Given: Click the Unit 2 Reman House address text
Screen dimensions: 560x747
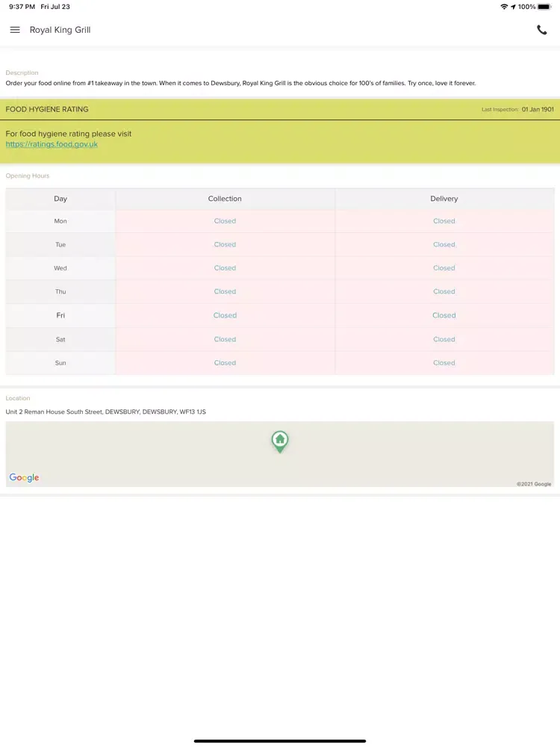Looking at the screenshot, I should 106,412.
